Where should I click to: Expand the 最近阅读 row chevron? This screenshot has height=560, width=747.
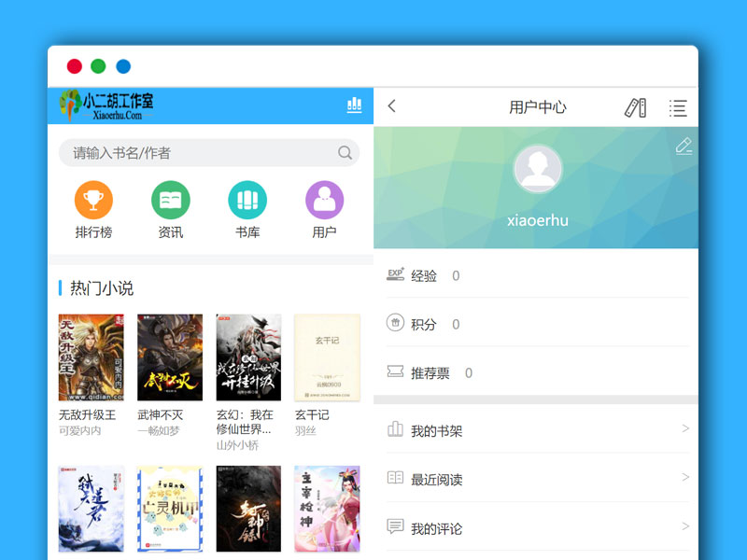(x=687, y=479)
